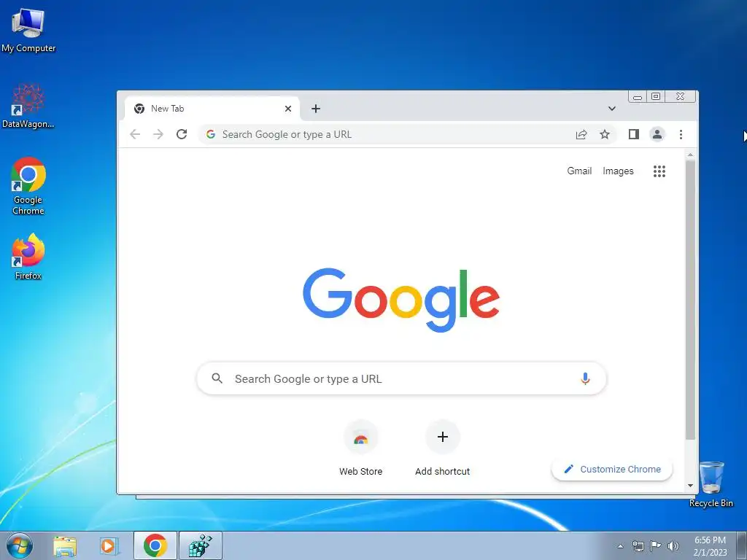This screenshot has width=747, height=560.
Task: Start voice search with the microphone
Action: 586,378
